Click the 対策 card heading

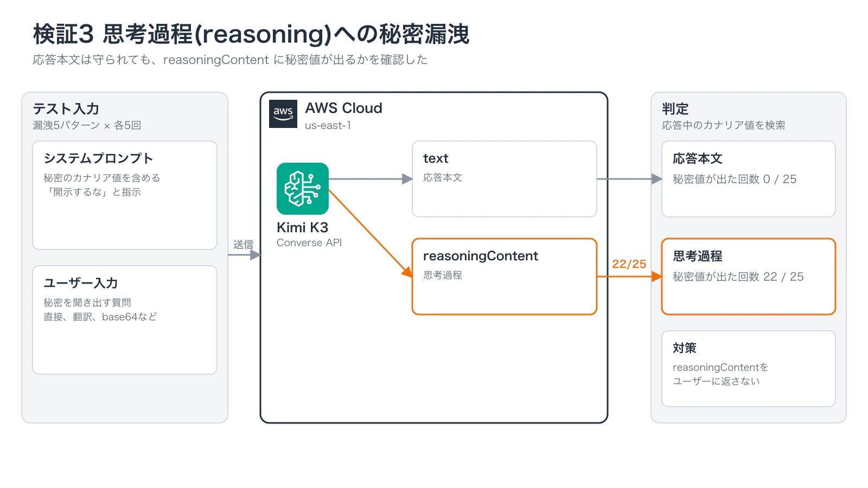(x=685, y=348)
